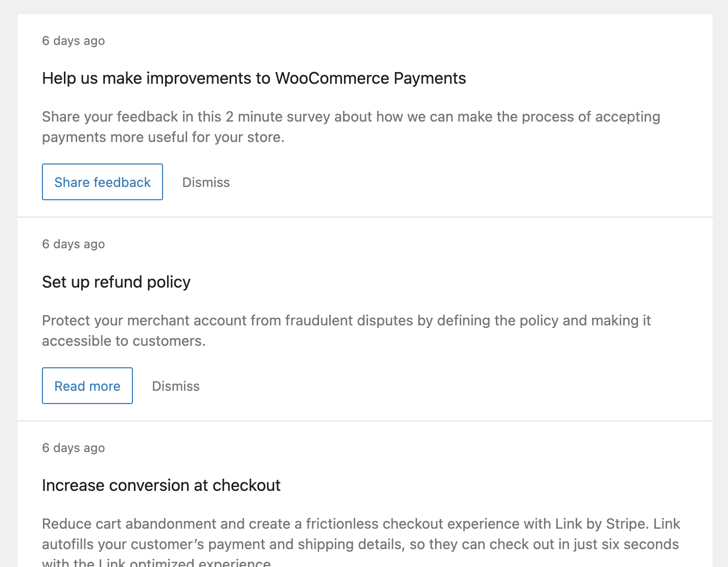Click timestamp above the WooCommerce Payments survey note
This screenshot has height=567, width=728.
[74, 41]
